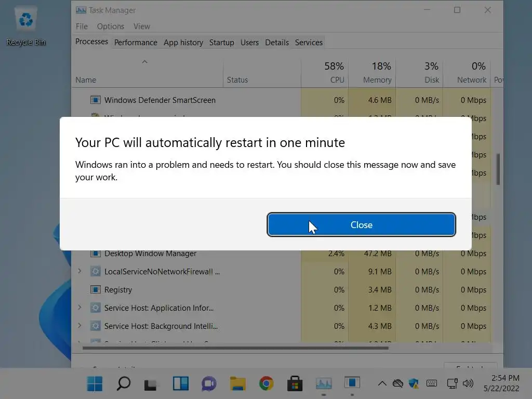The image size is (532, 399).
Task: Click the Registry process icon
Action: point(96,290)
